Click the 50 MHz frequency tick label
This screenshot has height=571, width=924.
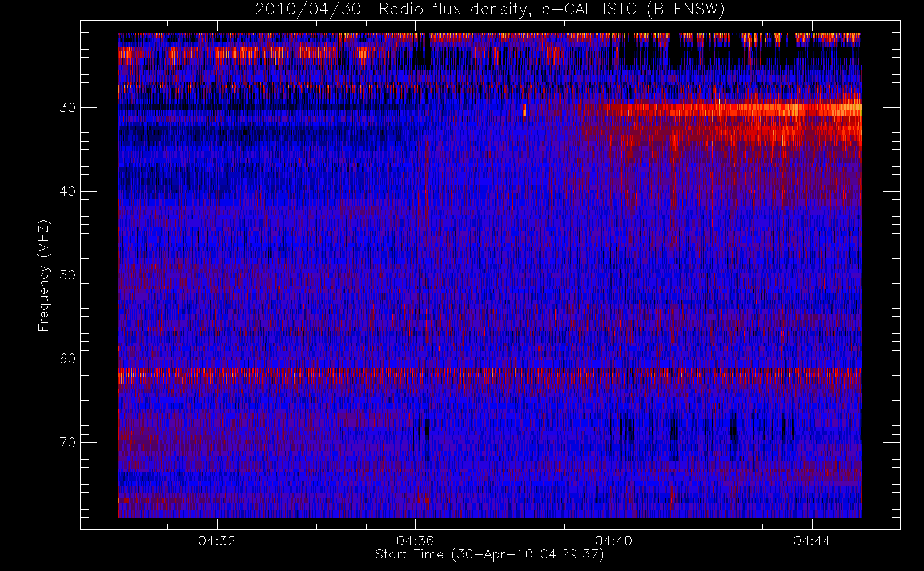coord(67,275)
